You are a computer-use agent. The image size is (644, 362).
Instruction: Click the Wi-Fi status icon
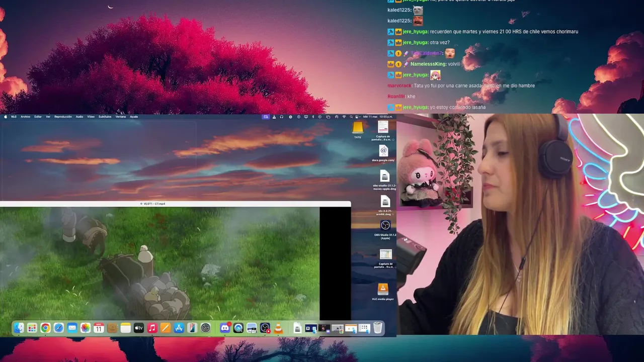tap(344, 117)
